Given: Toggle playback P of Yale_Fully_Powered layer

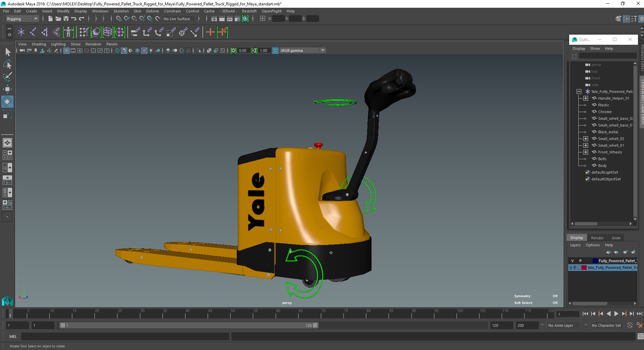Looking at the screenshot, I should (x=575, y=268).
